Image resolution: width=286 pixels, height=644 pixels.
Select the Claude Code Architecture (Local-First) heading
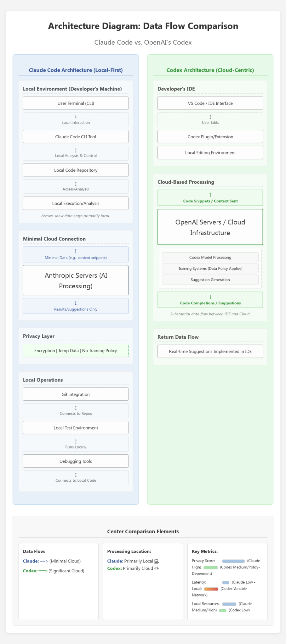point(76,70)
